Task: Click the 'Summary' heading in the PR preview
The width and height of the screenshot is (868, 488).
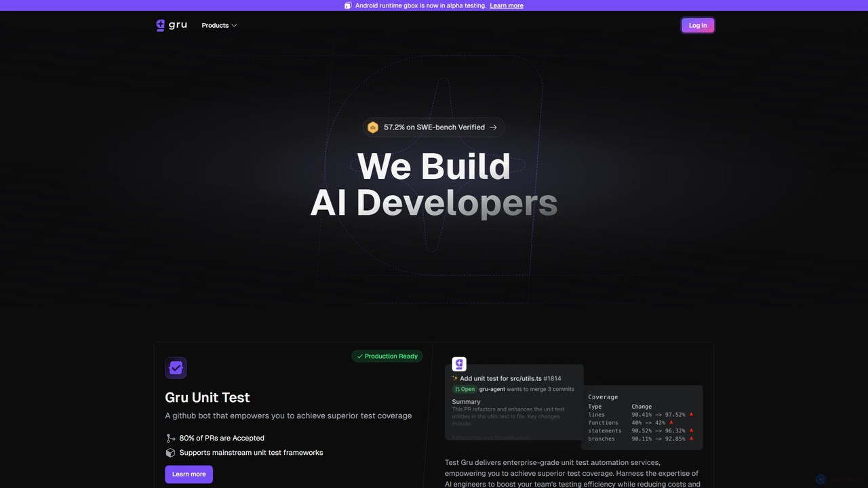Action: 466,402
